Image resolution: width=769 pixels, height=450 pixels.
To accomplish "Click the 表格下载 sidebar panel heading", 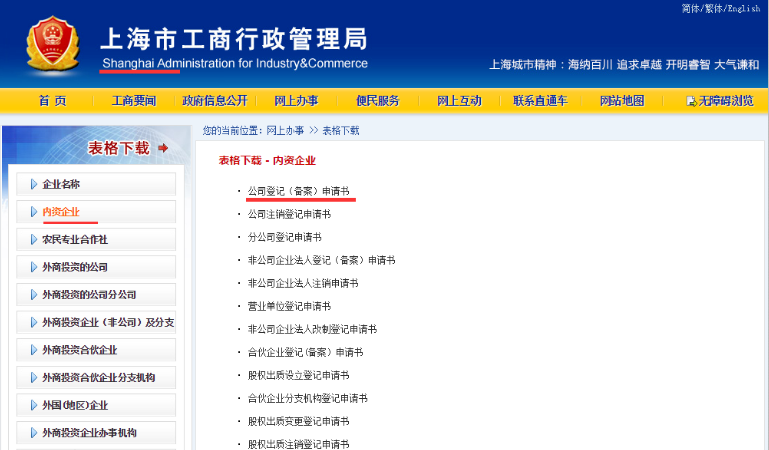I will pyautogui.click(x=119, y=148).
